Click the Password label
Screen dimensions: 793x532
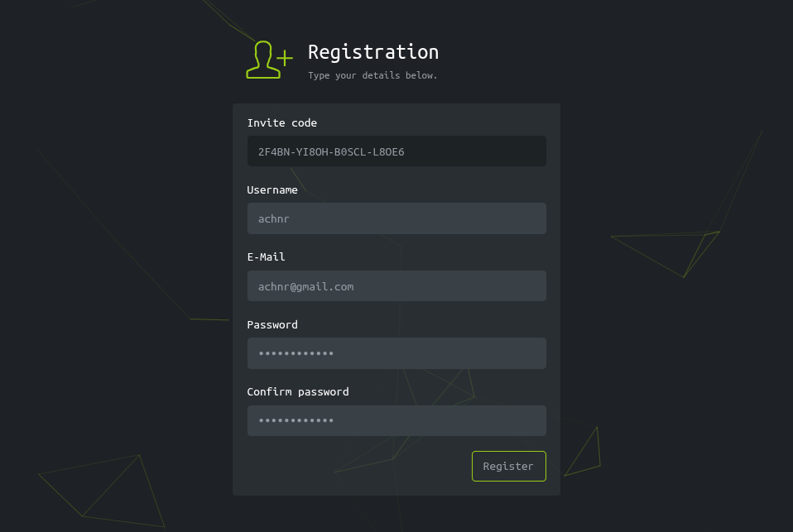(272, 324)
